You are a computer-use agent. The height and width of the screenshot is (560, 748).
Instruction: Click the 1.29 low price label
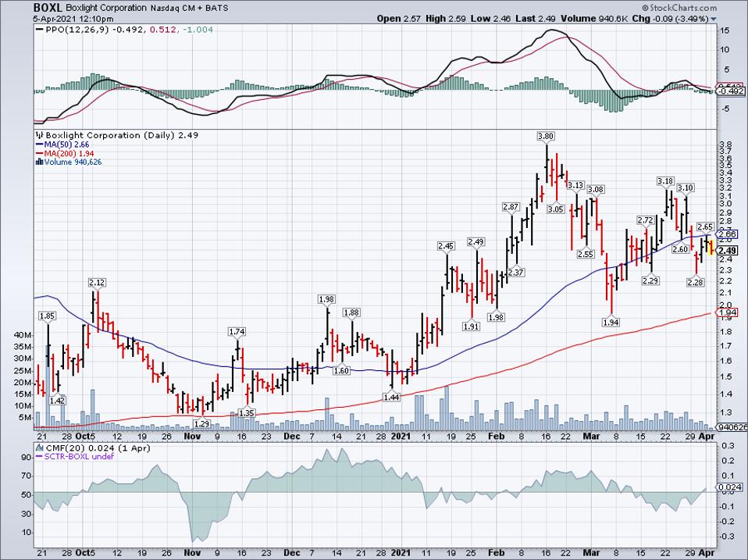201,423
